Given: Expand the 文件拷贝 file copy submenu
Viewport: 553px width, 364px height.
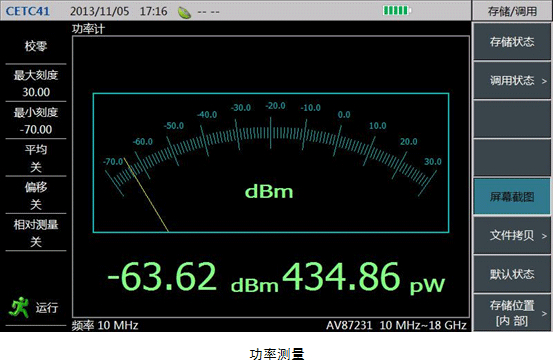Looking at the screenshot, I should tap(512, 235).
